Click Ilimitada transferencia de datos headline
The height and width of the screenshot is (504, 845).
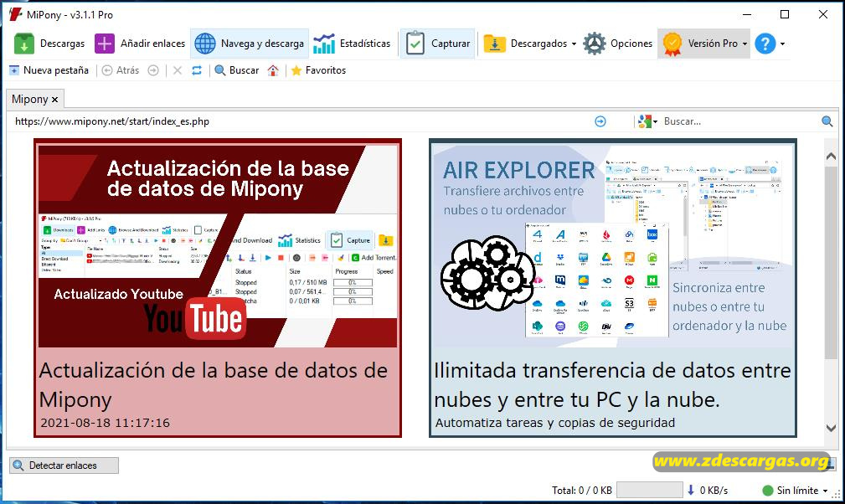point(612,384)
